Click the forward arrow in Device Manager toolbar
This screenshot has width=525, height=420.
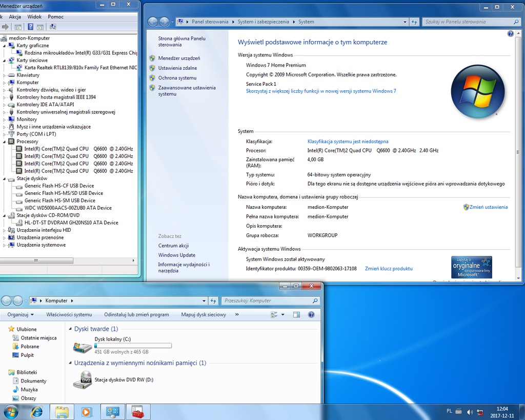click(5, 27)
